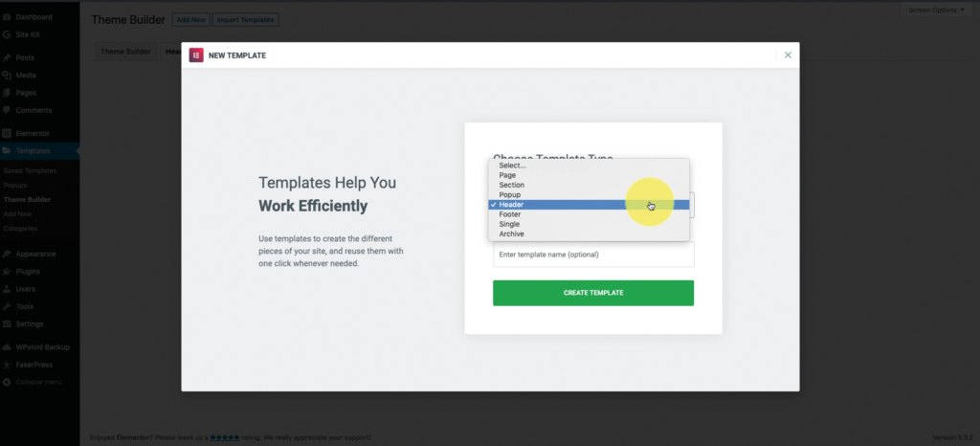Click the Dashboard gauge icon
Image resolution: width=980 pixels, height=446 pixels.
(x=7, y=17)
